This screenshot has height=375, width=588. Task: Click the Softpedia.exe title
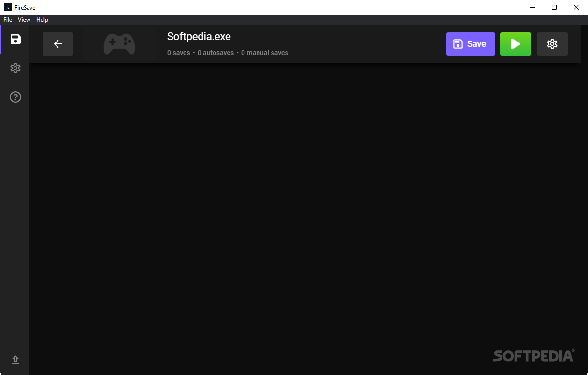(199, 36)
